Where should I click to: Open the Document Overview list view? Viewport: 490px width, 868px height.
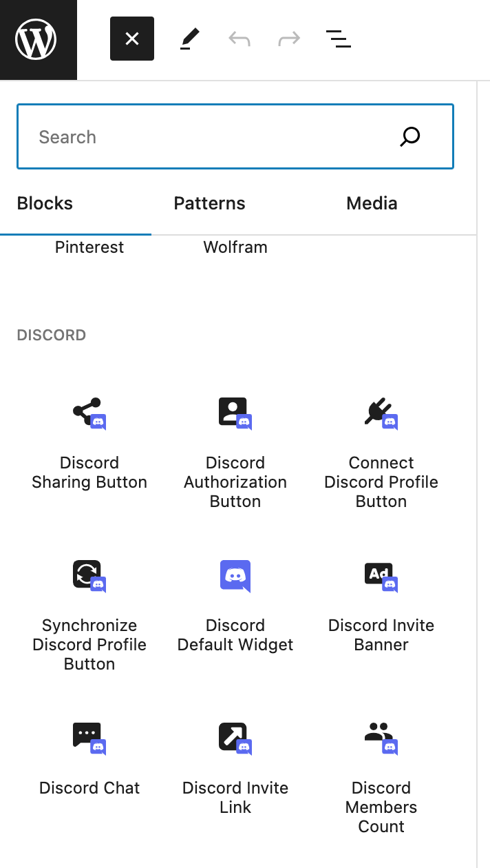pos(338,39)
